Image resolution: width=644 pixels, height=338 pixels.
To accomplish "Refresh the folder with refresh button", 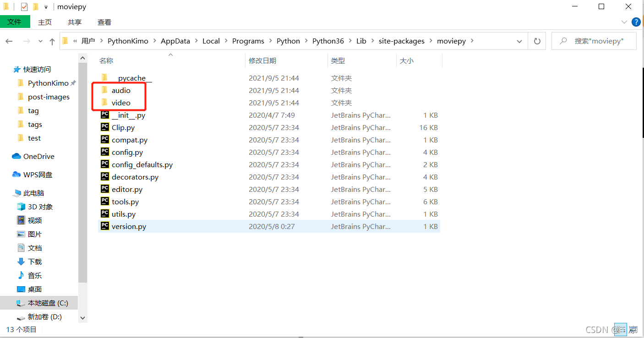I will click(537, 41).
